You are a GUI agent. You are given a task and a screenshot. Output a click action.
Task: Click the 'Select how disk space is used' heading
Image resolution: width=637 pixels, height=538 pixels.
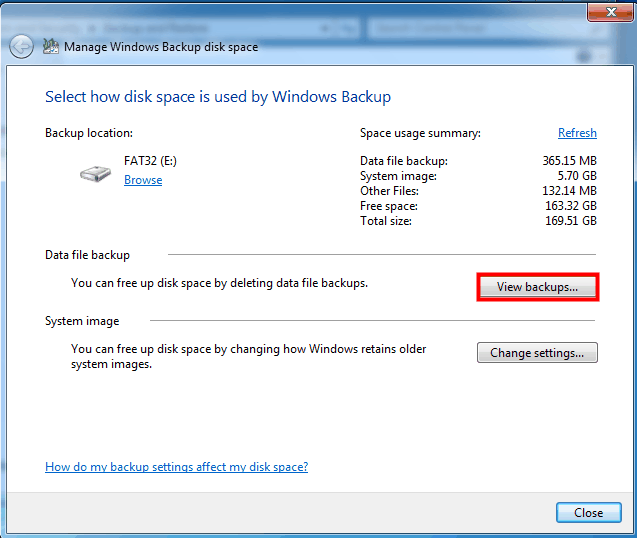[218, 97]
